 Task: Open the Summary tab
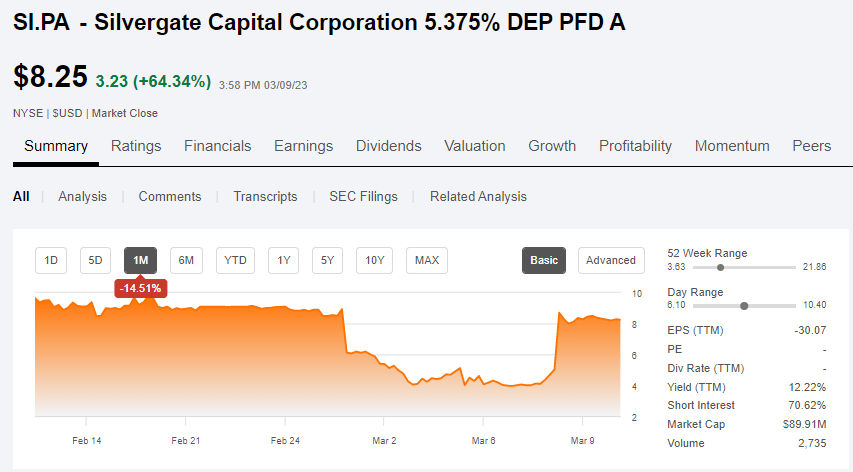pyautogui.click(x=55, y=146)
